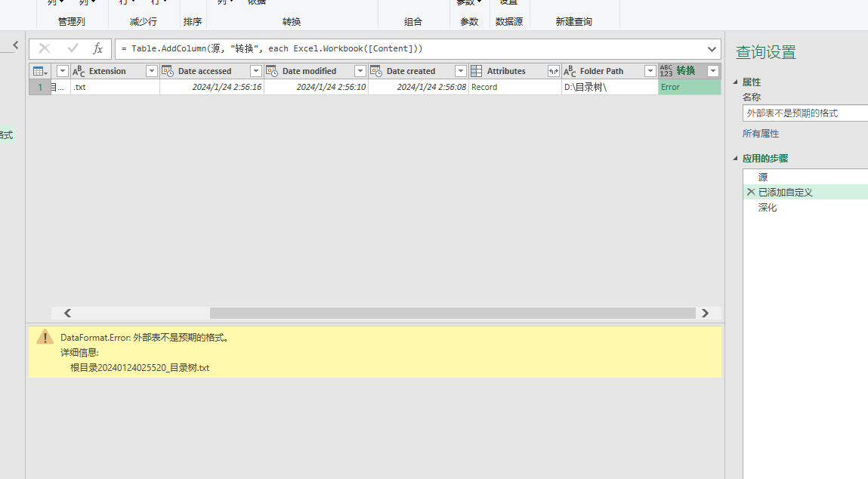The width and height of the screenshot is (868, 479).
Task: Collapse the queries pane with the left chevron
Action: tap(16, 44)
